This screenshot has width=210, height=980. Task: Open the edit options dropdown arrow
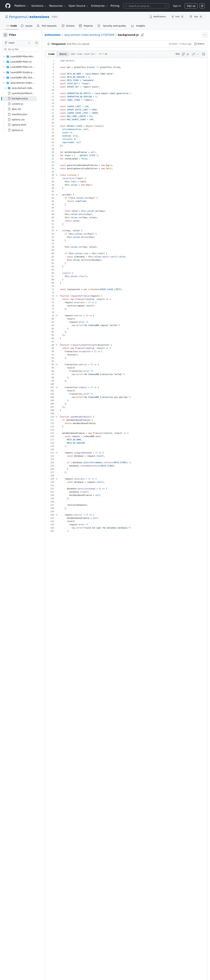click(198, 54)
